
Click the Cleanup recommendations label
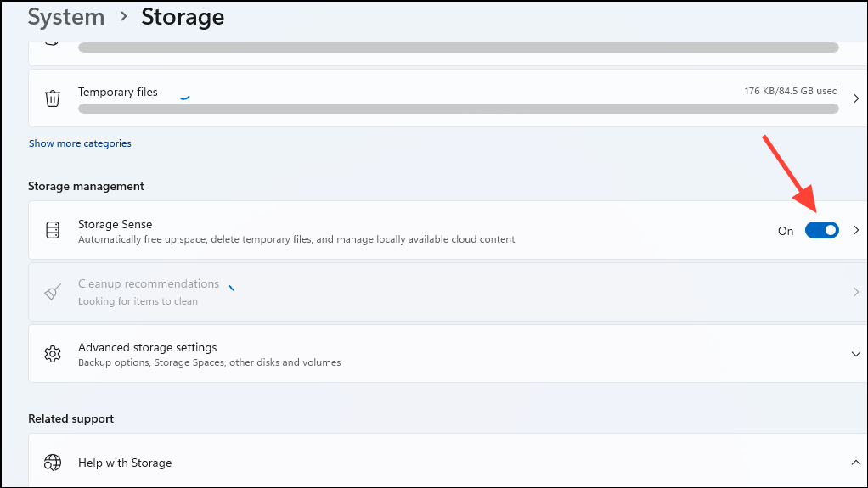pos(149,283)
